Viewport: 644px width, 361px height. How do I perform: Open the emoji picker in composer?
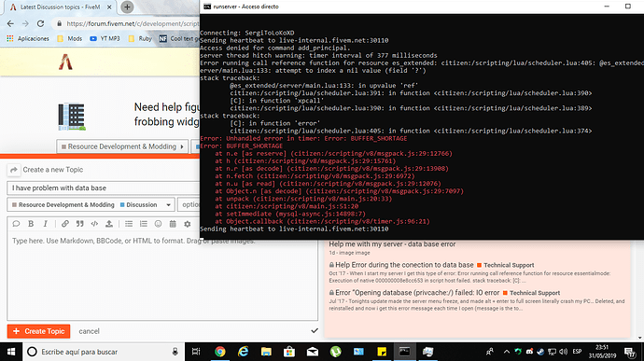coord(158,224)
